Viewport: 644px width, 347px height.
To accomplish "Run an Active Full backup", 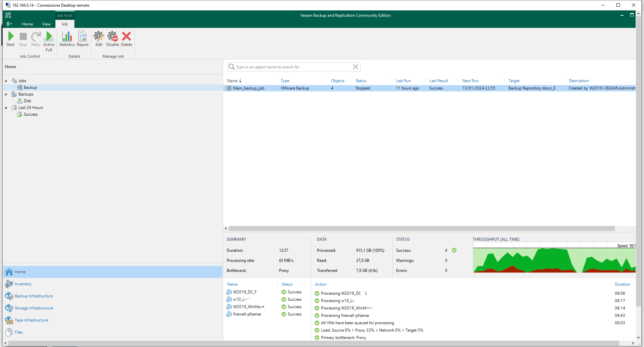I will click(x=49, y=42).
